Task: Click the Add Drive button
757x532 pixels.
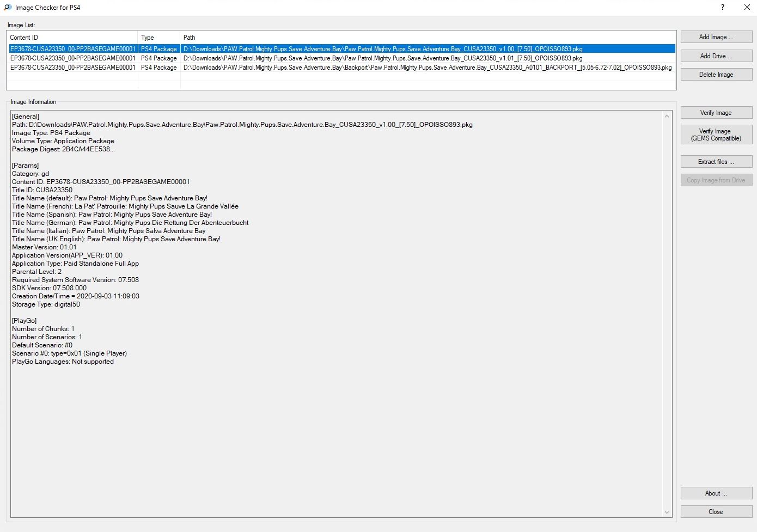Action: [x=716, y=56]
